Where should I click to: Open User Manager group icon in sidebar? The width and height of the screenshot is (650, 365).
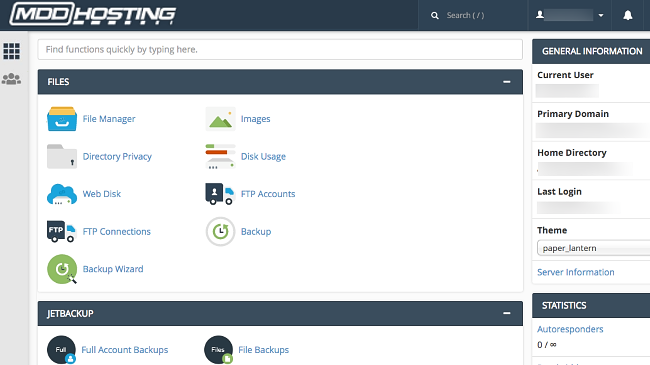click(12, 79)
